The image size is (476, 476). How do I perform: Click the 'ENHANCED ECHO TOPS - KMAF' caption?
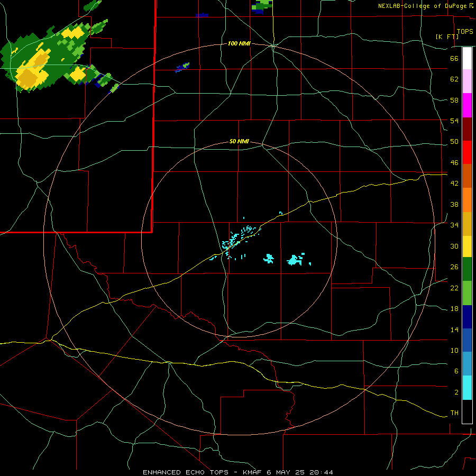[202, 472]
